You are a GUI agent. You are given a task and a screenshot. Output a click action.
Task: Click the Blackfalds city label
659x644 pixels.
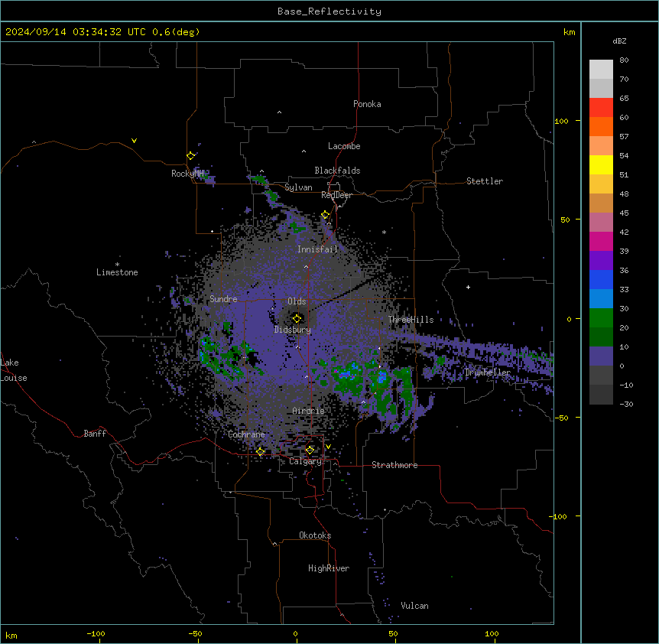(x=337, y=171)
